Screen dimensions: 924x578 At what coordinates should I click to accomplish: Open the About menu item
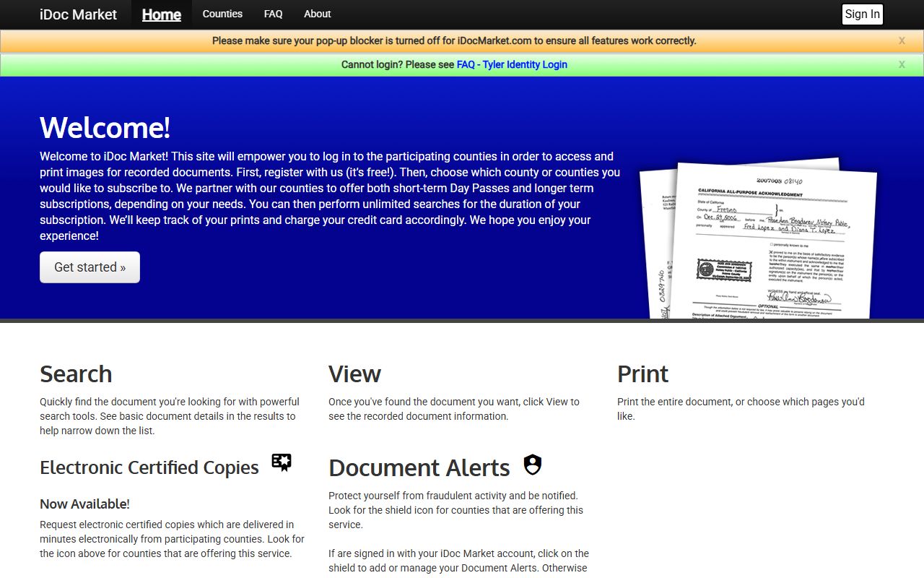(x=317, y=14)
